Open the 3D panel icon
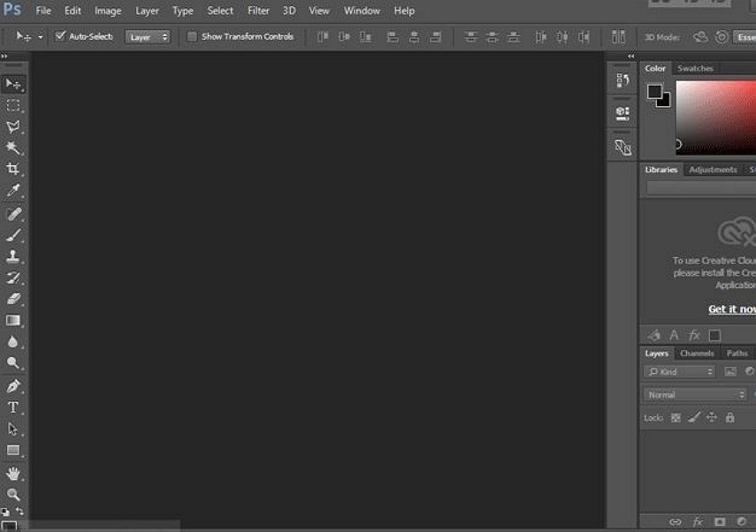 coord(622,147)
